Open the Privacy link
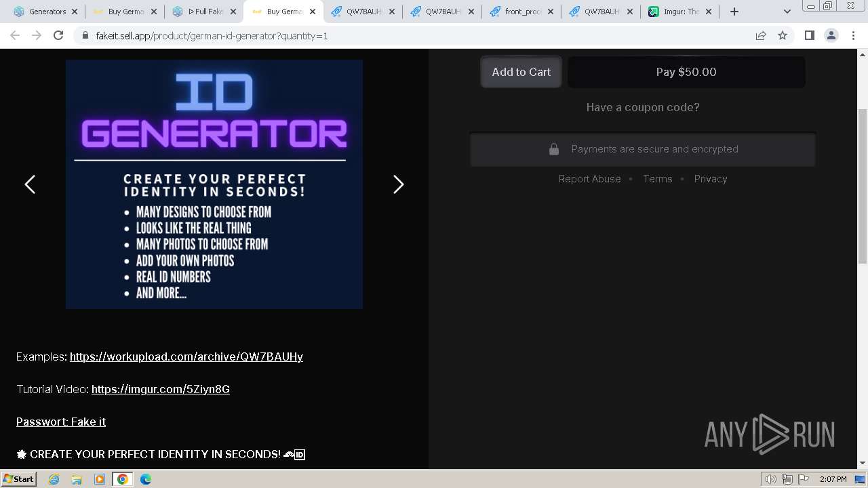 pos(711,179)
